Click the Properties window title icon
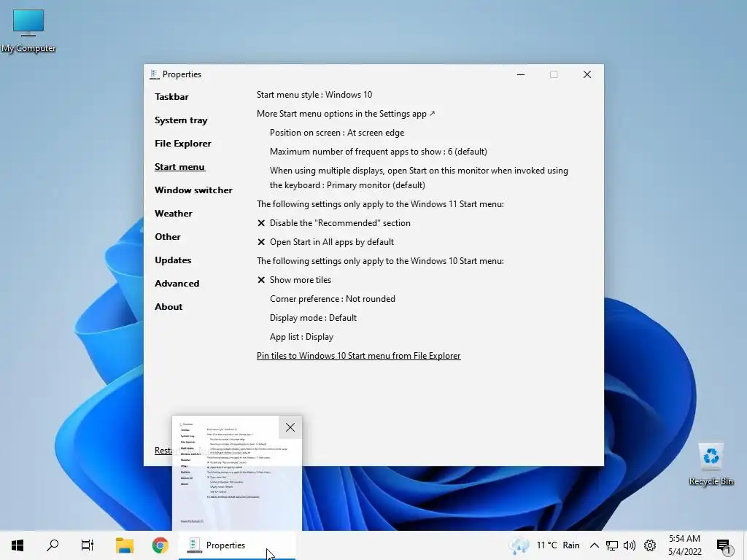The width and height of the screenshot is (747, 560). click(x=154, y=74)
